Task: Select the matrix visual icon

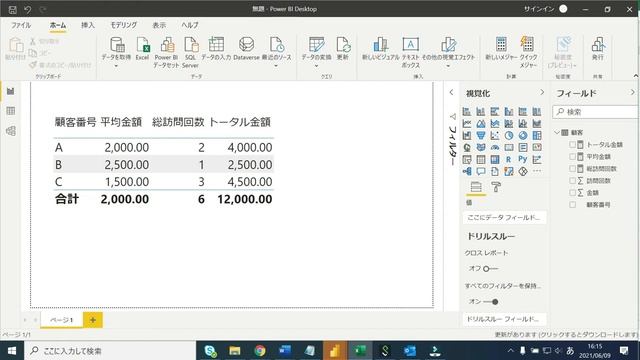Action: (495, 160)
